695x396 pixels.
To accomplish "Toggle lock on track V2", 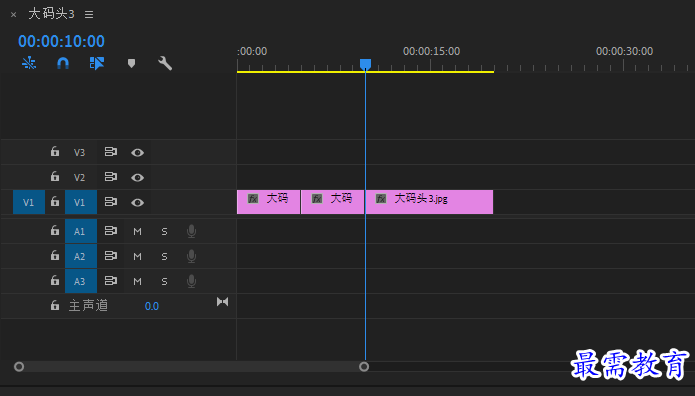I will coord(55,176).
